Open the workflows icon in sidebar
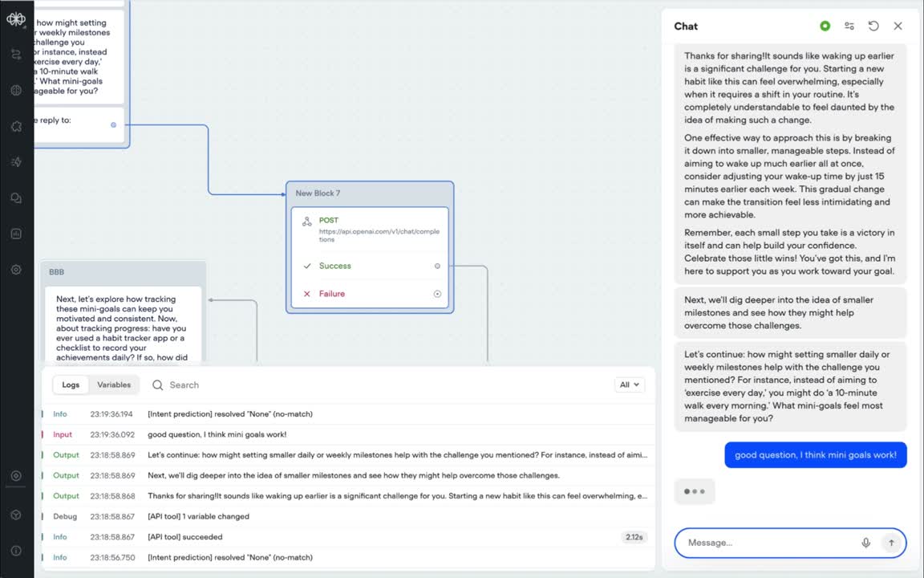The image size is (924, 578). [16, 55]
